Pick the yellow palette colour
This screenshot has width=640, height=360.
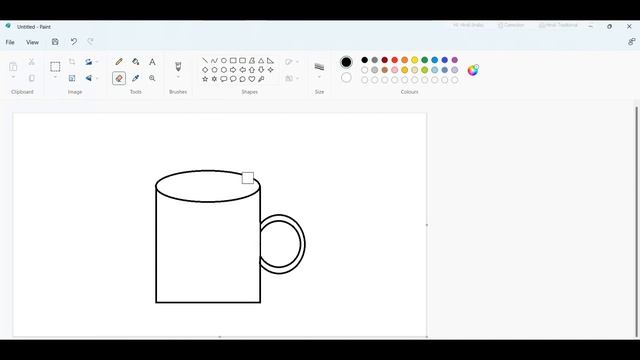point(415,60)
